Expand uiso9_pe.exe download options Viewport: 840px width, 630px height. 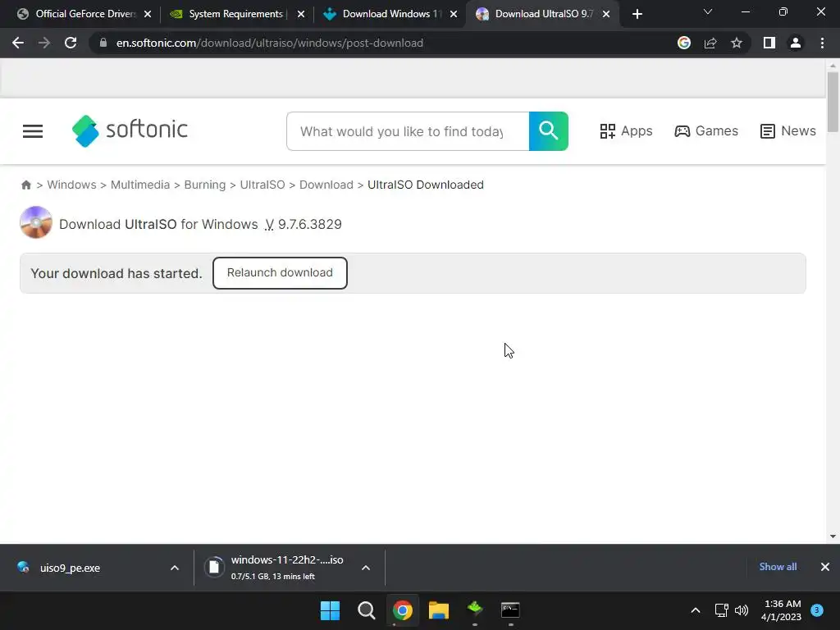tap(175, 568)
